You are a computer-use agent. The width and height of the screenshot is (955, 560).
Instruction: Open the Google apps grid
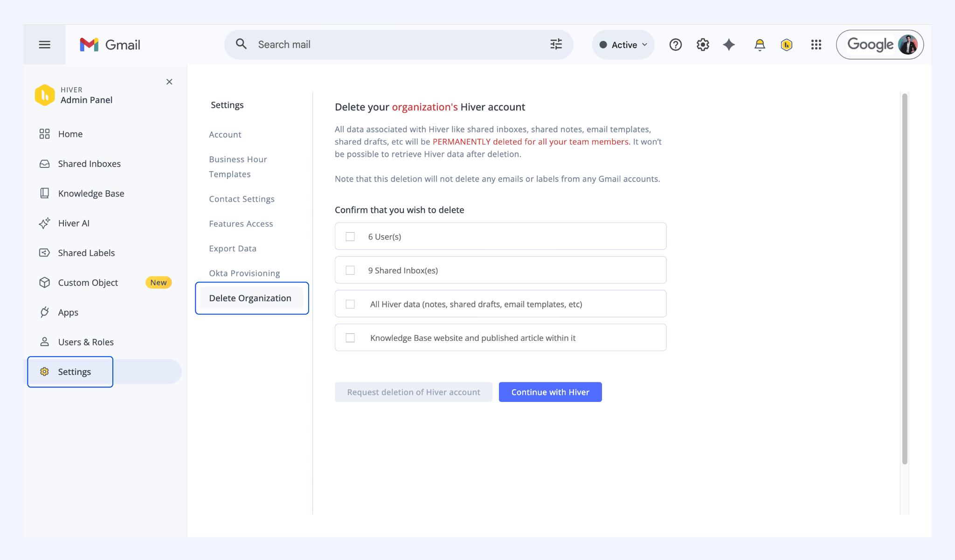(x=816, y=45)
